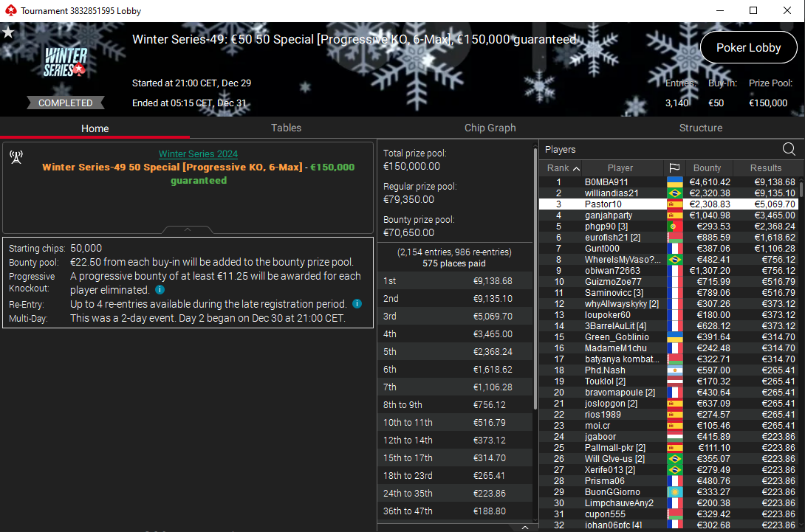Click Bounty prize pool amount €70,650.00
This screenshot has height=532, width=805.
tap(408, 232)
